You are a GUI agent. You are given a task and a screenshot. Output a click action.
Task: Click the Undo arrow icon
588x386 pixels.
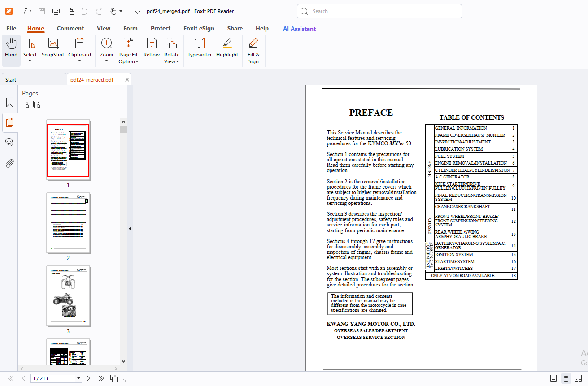[84, 11]
